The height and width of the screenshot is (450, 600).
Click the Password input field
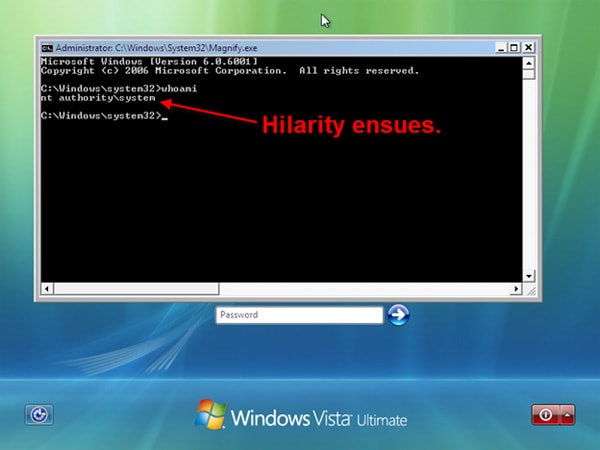point(299,315)
